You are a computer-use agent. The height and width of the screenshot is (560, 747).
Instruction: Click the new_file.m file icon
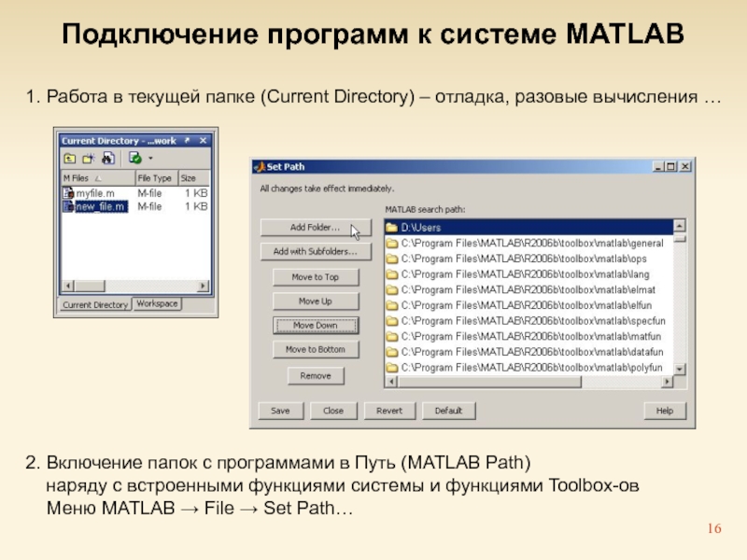tap(68, 206)
